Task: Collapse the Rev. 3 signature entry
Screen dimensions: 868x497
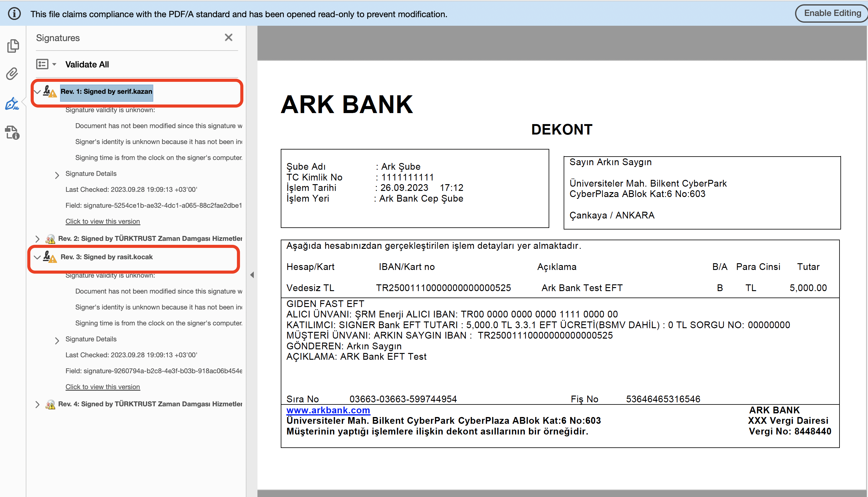Action: click(x=38, y=257)
